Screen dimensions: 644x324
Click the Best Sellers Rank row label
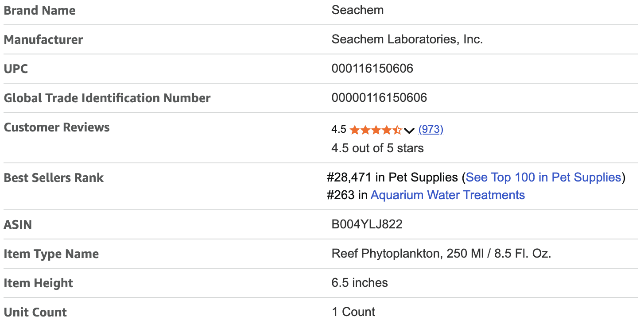(54, 178)
